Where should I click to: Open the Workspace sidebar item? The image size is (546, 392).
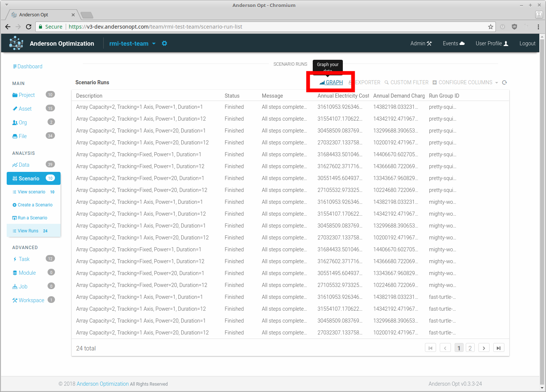[31, 300]
